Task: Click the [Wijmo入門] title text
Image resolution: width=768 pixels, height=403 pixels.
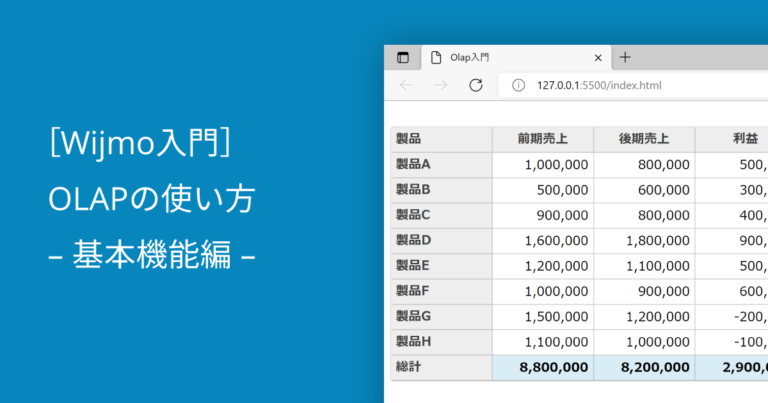Action: [x=140, y=142]
